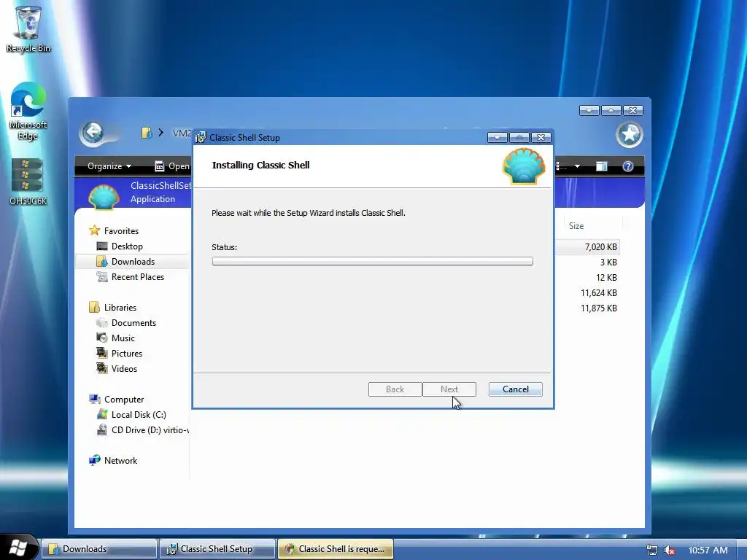Open flashing 'Classic Shell is reque...' taskbar item
747x560 pixels.
[336, 548]
